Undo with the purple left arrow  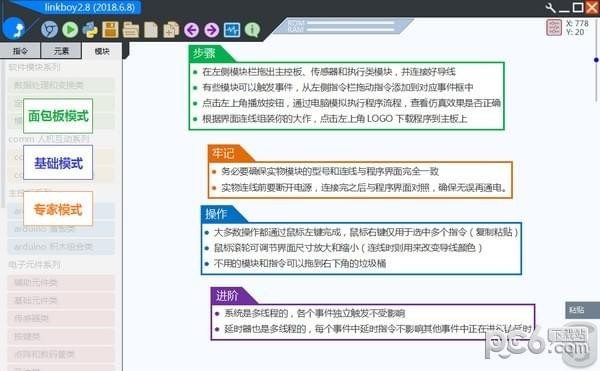[x=191, y=30]
